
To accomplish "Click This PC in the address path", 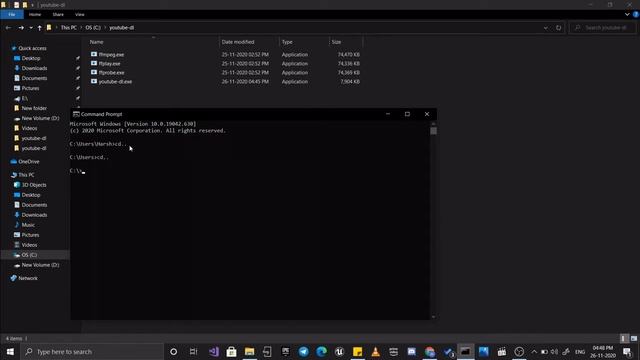I will coord(69,28).
